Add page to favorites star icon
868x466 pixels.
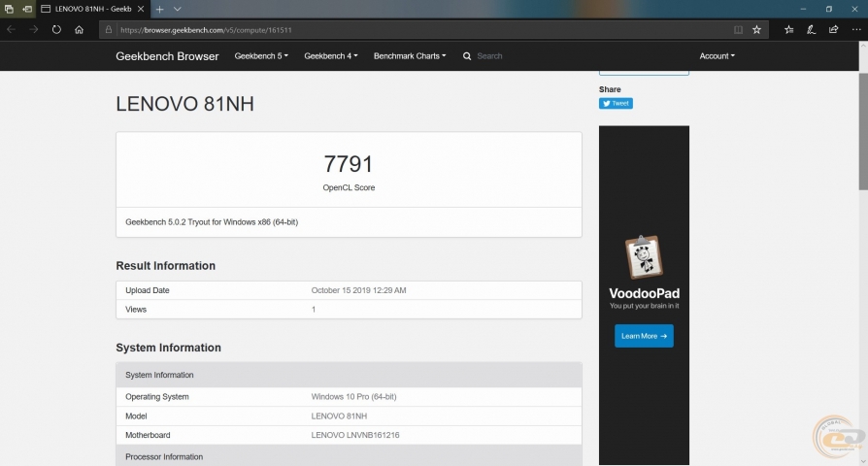756,30
